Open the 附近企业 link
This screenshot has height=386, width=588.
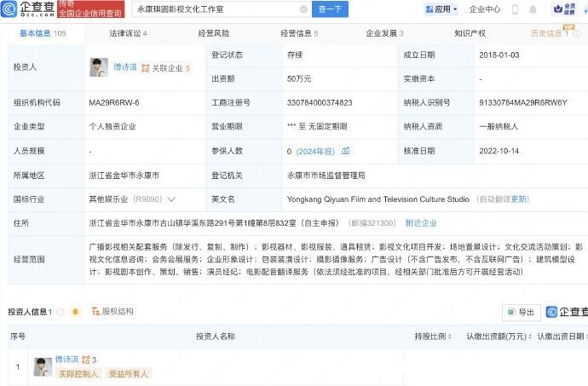pos(421,223)
